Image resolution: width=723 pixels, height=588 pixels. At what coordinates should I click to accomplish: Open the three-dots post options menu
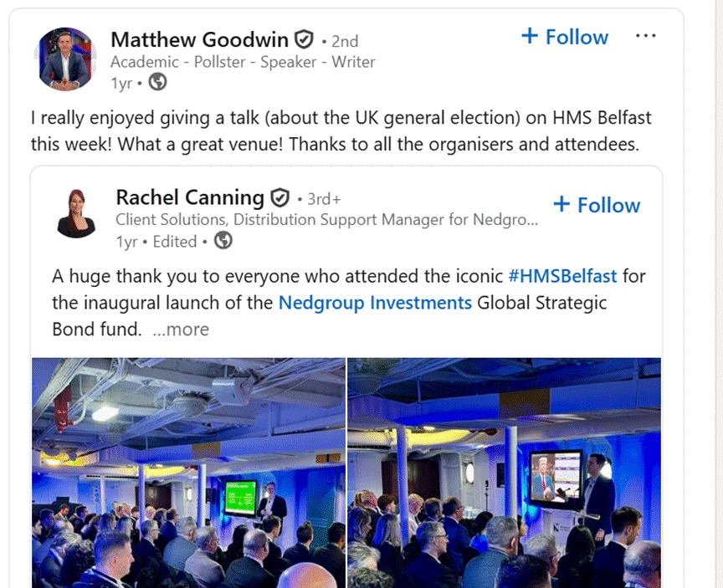(645, 36)
